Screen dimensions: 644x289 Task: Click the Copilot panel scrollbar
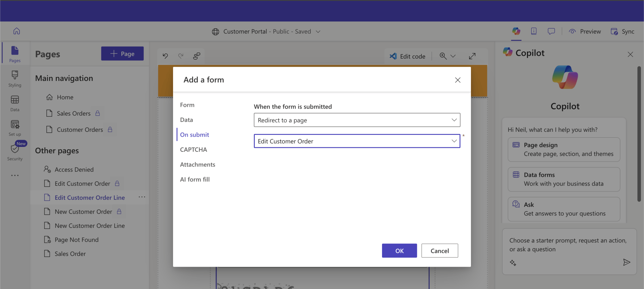click(x=639, y=134)
